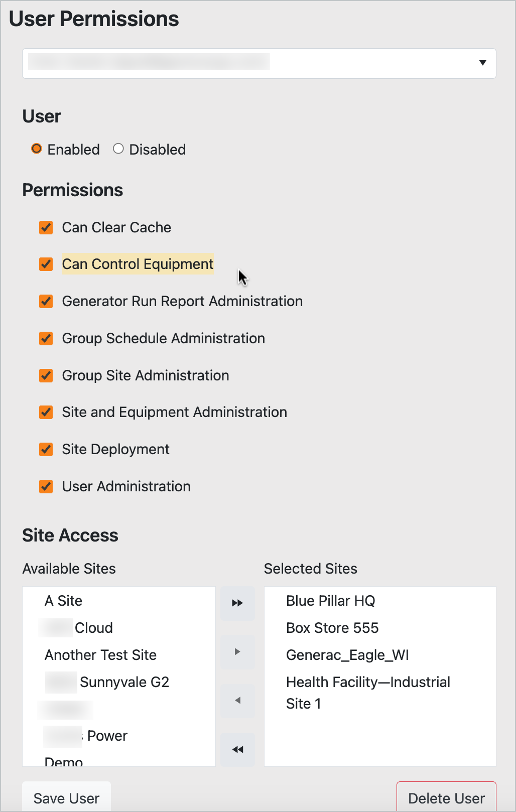This screenshot has width=516, height=812.
Task: Toggle Group Schedule Administration checkbox
Action: (x=46, y=338)
